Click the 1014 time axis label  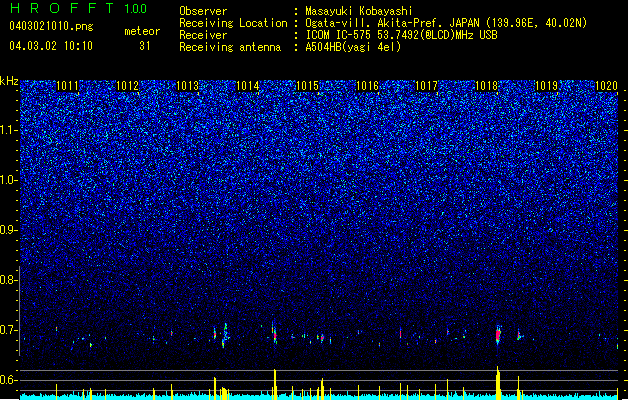click(248, 86)
